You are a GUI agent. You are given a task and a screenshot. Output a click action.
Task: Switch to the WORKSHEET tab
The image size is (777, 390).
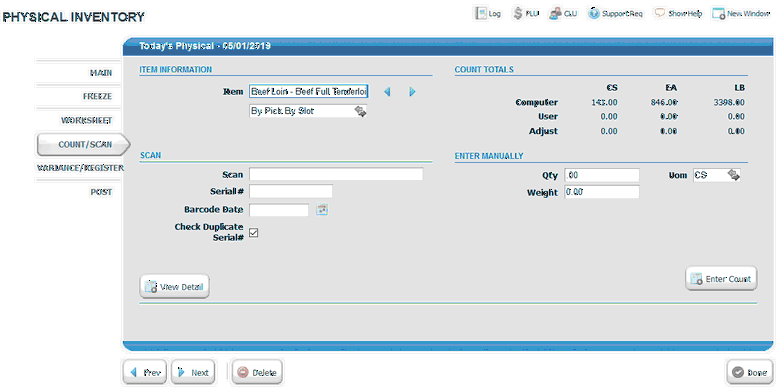click(87, 120)
